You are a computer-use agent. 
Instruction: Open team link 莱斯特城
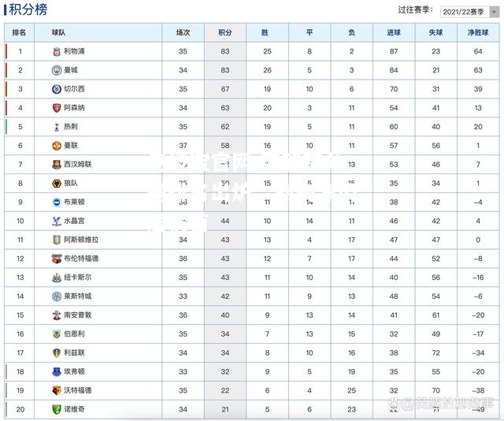click(x=78, y=296)
